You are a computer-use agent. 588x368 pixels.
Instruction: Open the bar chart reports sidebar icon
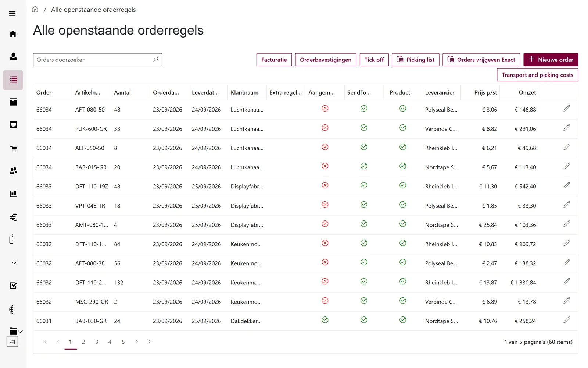pos(13,194)
